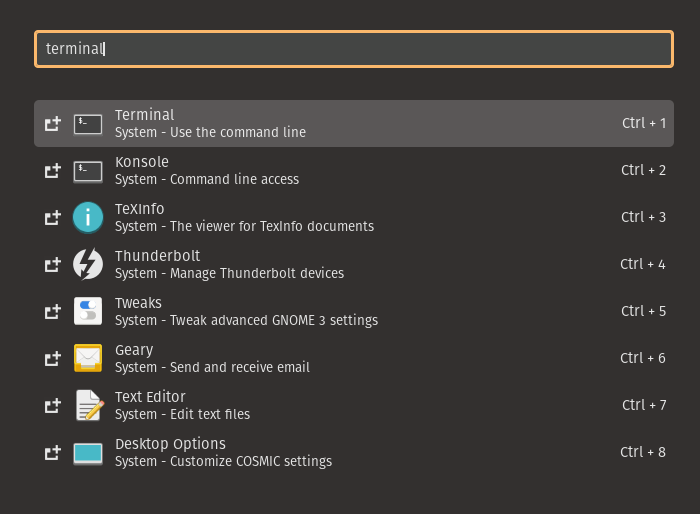Click the launch arrow icon beside Konsole
700x514 pixels.
[53, 171]
